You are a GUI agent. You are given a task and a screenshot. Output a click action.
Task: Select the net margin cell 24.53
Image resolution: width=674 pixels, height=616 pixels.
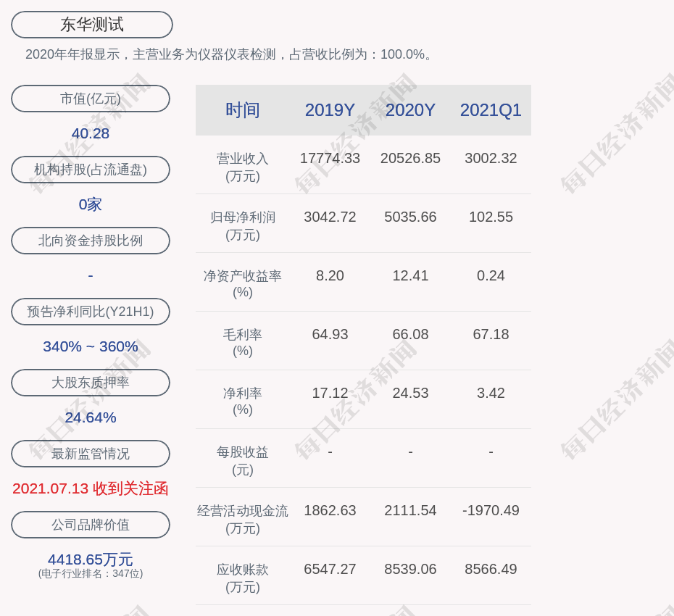410,393
